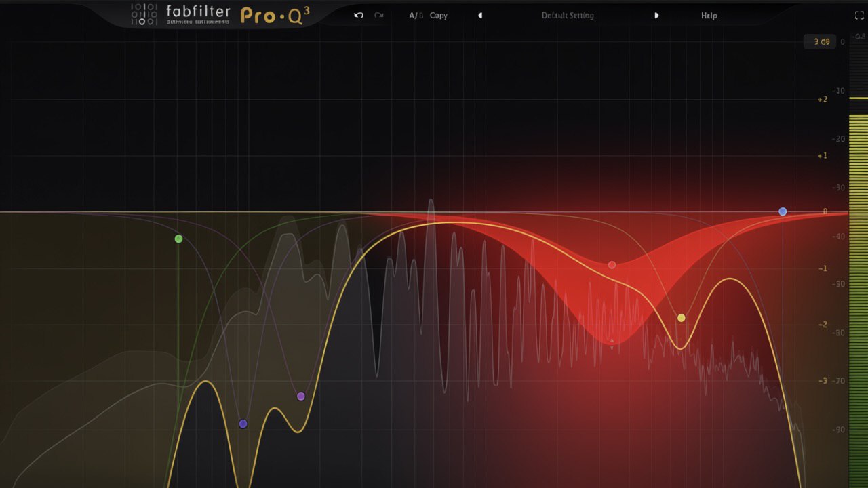
Task: Click the FabFilter logo icon
Action: click(144, 14)
